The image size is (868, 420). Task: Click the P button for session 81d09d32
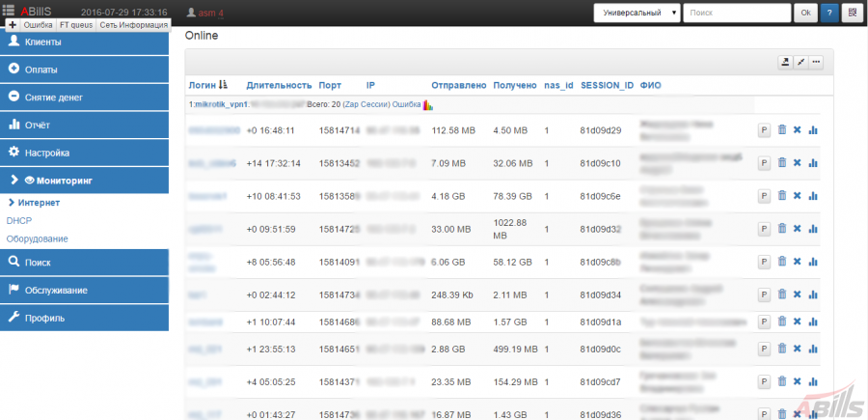pyautogui.click(x=764, y=229)
